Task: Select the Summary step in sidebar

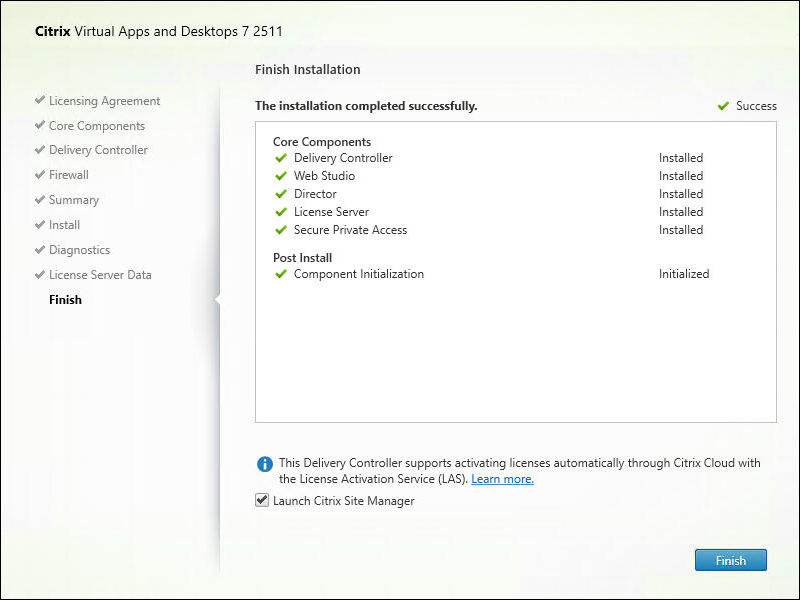Action: 73,200
